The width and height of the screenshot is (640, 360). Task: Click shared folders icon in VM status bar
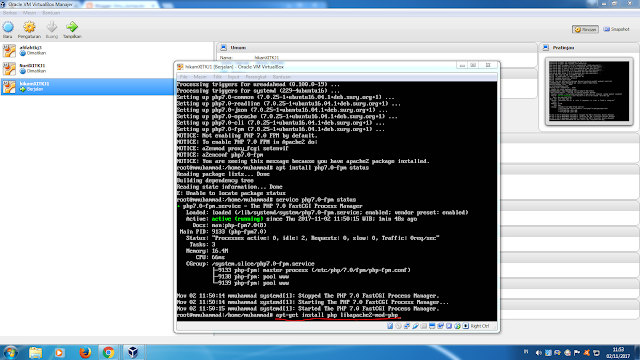(x=423, y=326)
